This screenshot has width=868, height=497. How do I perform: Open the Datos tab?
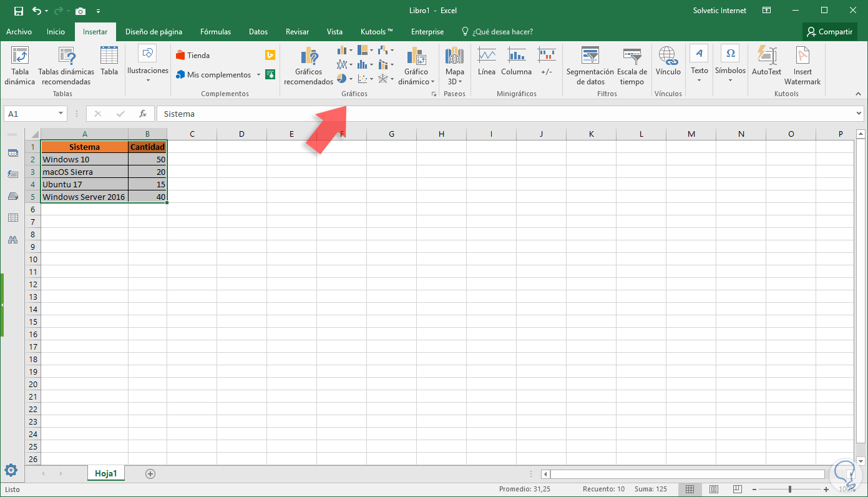258,32
